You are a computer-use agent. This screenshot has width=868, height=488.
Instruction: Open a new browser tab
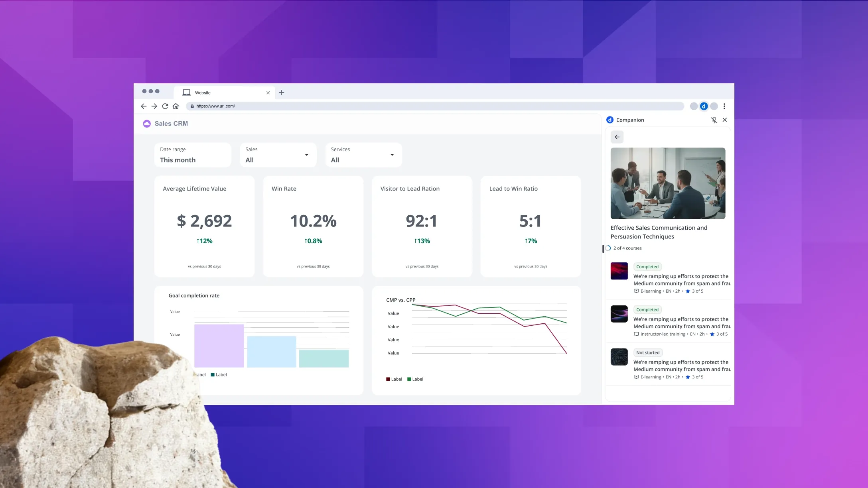click(x=282, y=92)
